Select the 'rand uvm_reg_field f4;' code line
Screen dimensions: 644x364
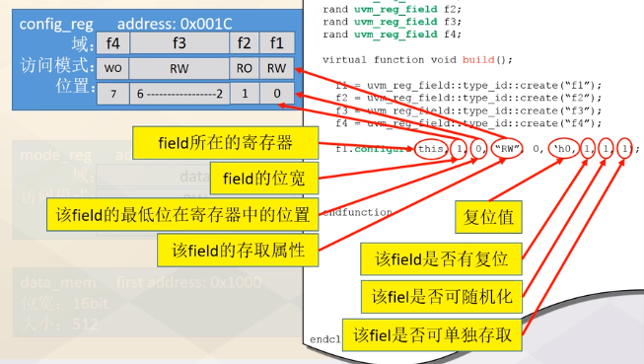click(x=392, y=35)
